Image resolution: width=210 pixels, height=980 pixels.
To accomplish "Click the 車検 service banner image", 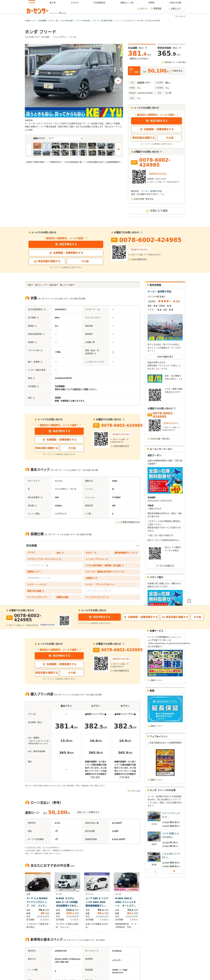I will tap(165, 663).
